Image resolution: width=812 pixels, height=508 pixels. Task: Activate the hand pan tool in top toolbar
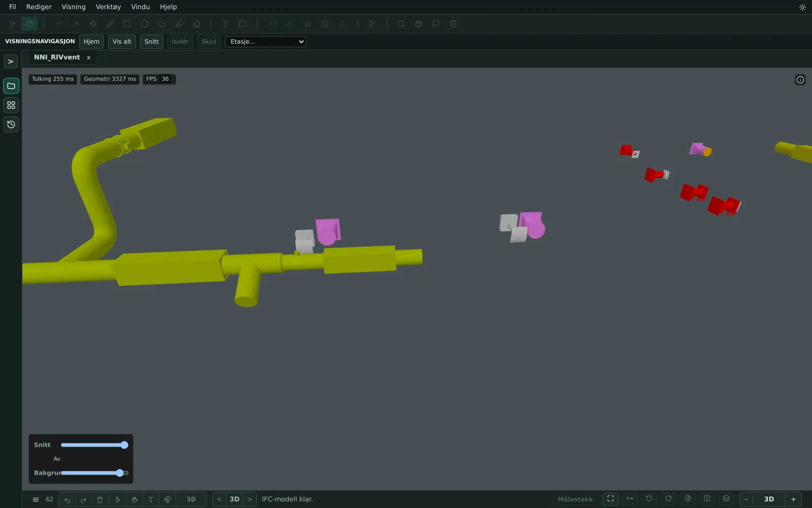point(29,24)
